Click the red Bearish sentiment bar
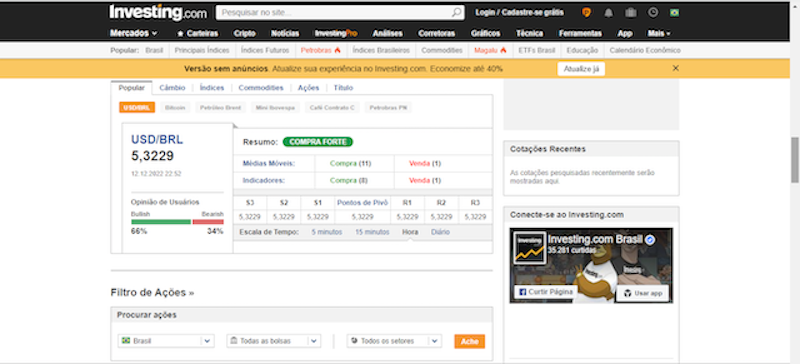The width and height of the screenshot is (800, 364). 208,222
